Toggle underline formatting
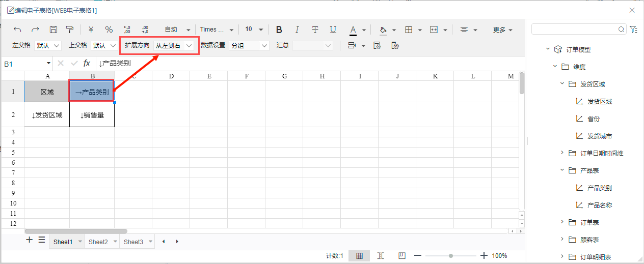644x264 pixels. pyautogui.click(x=333, y=30)
